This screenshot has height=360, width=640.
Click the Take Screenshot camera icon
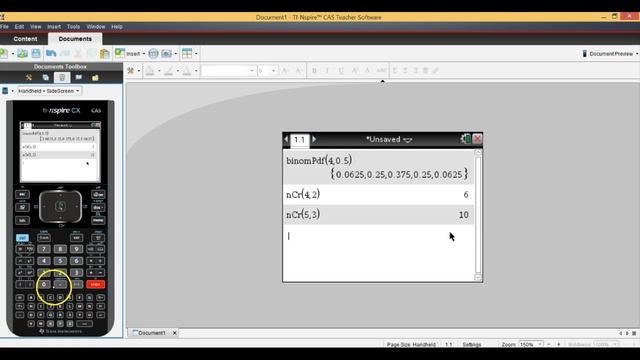point(166,53)
